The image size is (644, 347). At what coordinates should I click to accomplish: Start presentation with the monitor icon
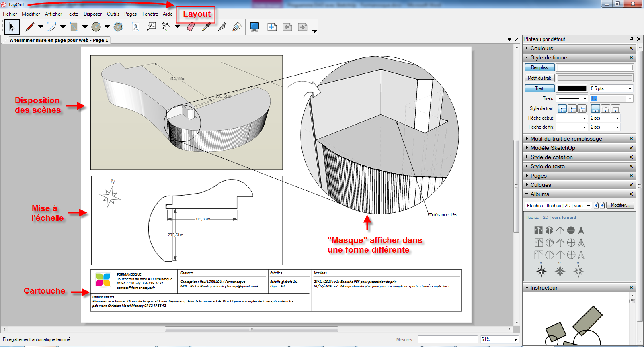pyautogui.click(x=254, y=27)
